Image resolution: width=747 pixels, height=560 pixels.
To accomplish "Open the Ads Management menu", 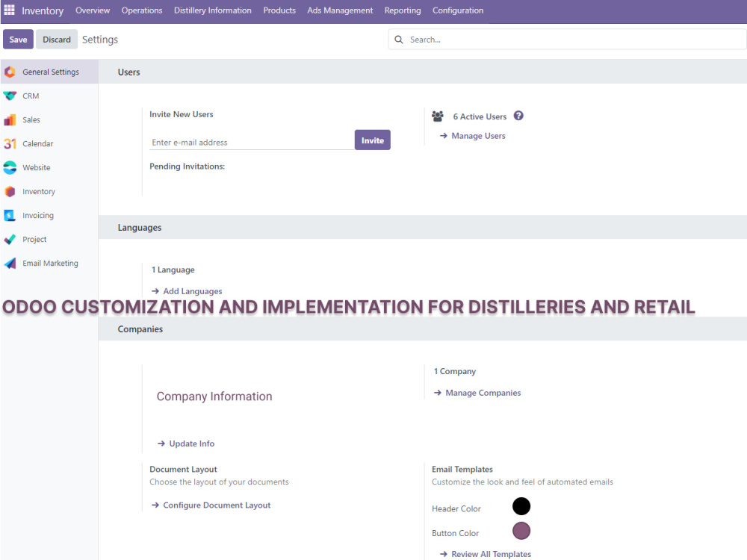I will click(340, 10).
